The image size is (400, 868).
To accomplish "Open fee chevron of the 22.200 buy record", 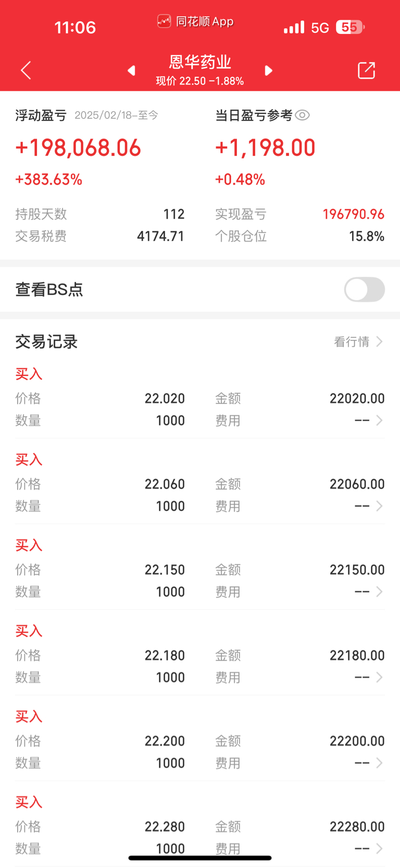I will pyautogui.click(x=380, y=763).
